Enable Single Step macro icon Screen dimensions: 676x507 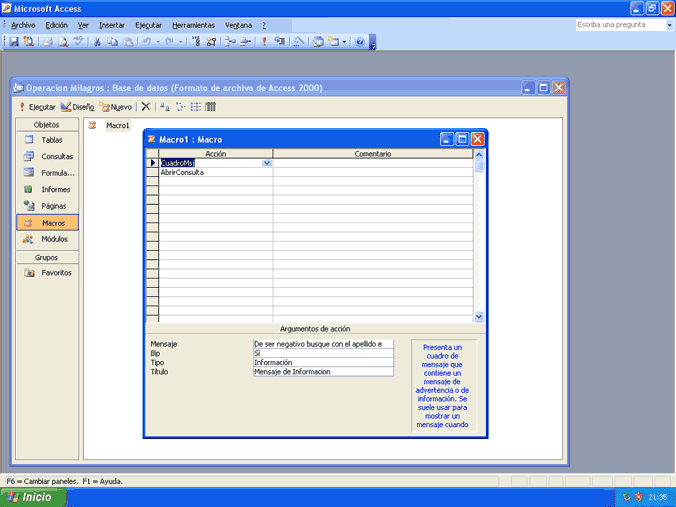(279, 42)
